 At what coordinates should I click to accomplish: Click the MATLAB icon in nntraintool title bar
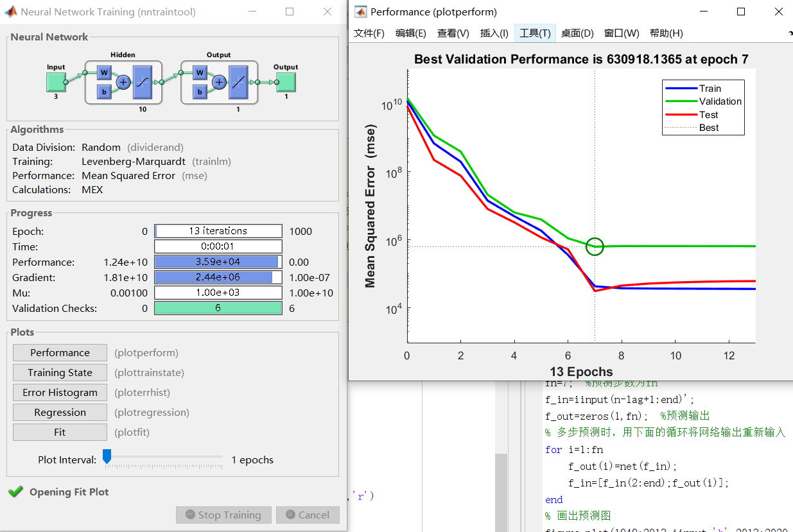[11, 12]
